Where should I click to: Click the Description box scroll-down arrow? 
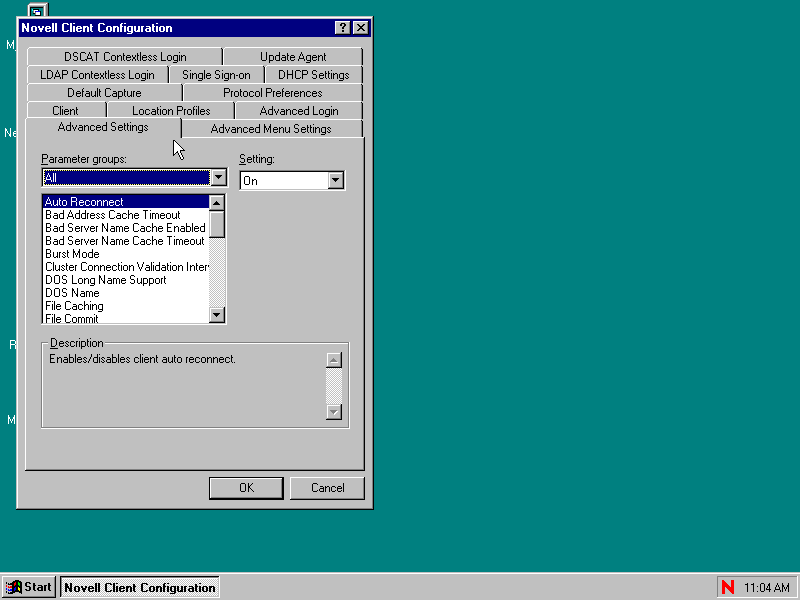coord(334,412)
